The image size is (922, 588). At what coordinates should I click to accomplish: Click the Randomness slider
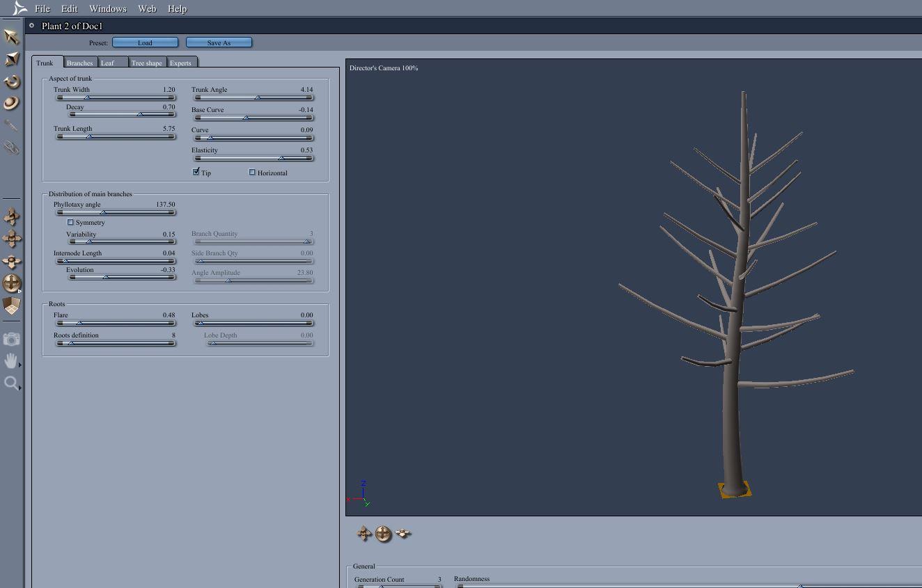(689, 586)
